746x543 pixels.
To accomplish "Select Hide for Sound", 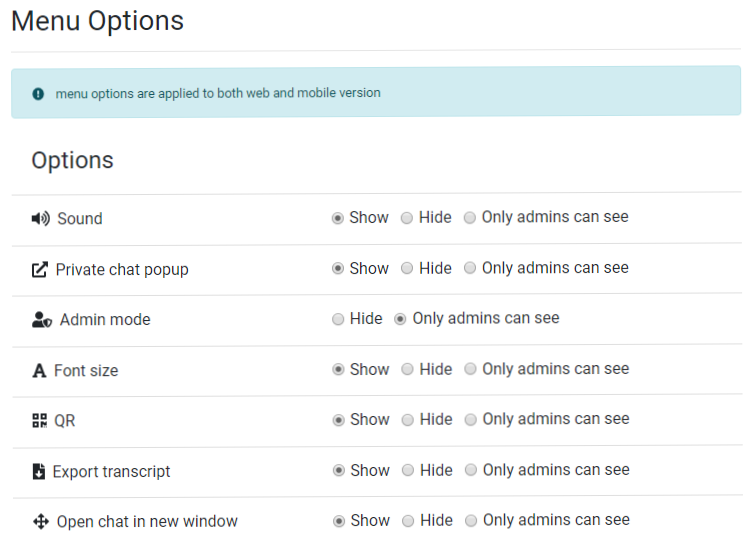I will pos(407,218).
